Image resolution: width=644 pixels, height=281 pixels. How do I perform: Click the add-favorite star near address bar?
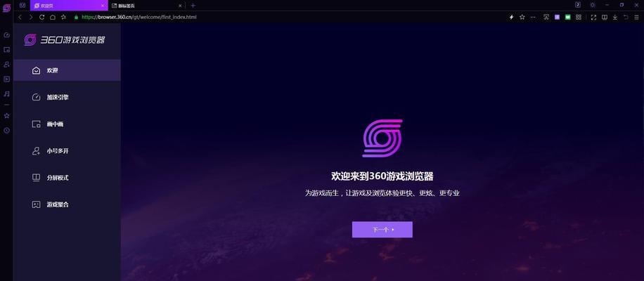64,18
